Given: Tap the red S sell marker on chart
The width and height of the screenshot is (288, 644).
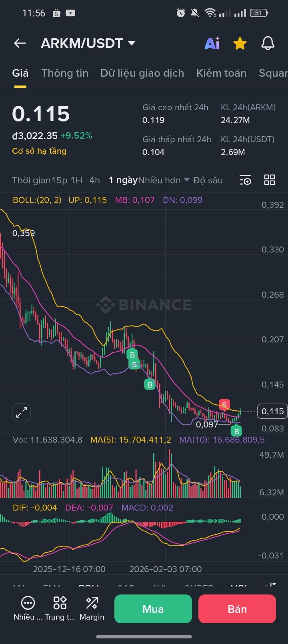Looking at the screenshot, I should (x=224, y=405).
